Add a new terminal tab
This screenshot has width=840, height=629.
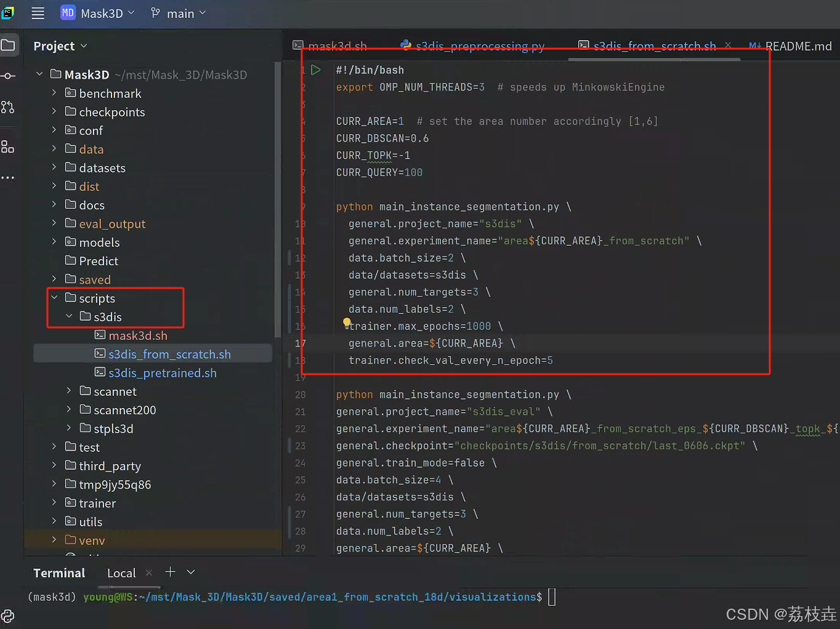171,572
